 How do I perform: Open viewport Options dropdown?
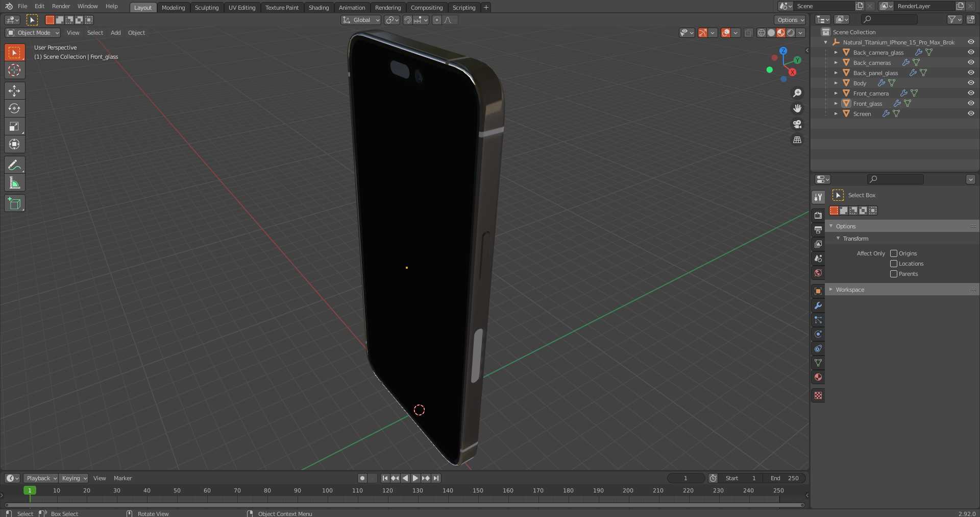tap(791, 20)
